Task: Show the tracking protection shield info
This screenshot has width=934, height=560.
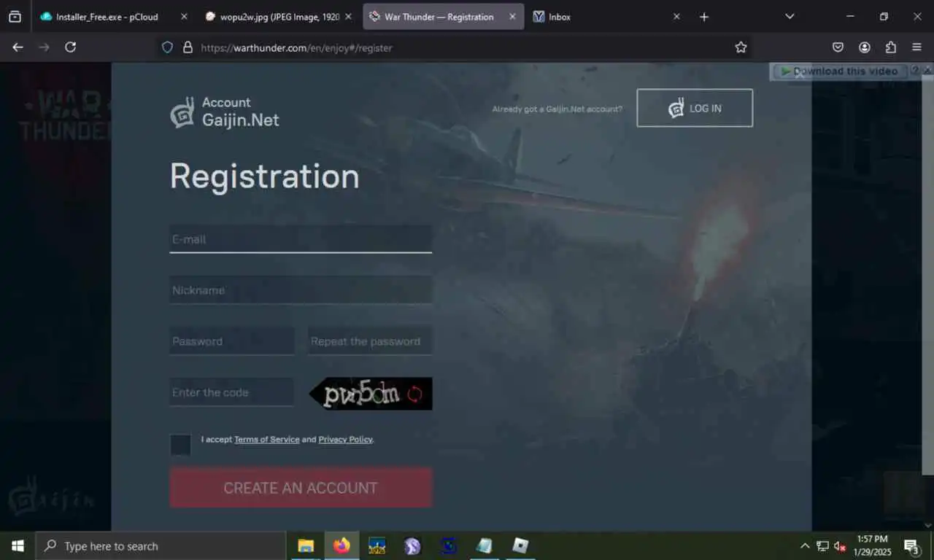Action: [167, 47]
